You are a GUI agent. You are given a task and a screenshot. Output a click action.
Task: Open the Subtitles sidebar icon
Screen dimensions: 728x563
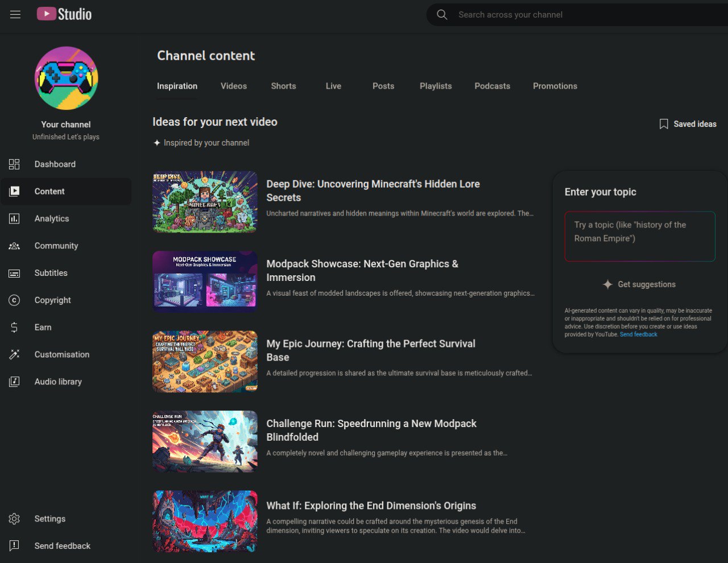pyautogui.click(x=14, y=274)
